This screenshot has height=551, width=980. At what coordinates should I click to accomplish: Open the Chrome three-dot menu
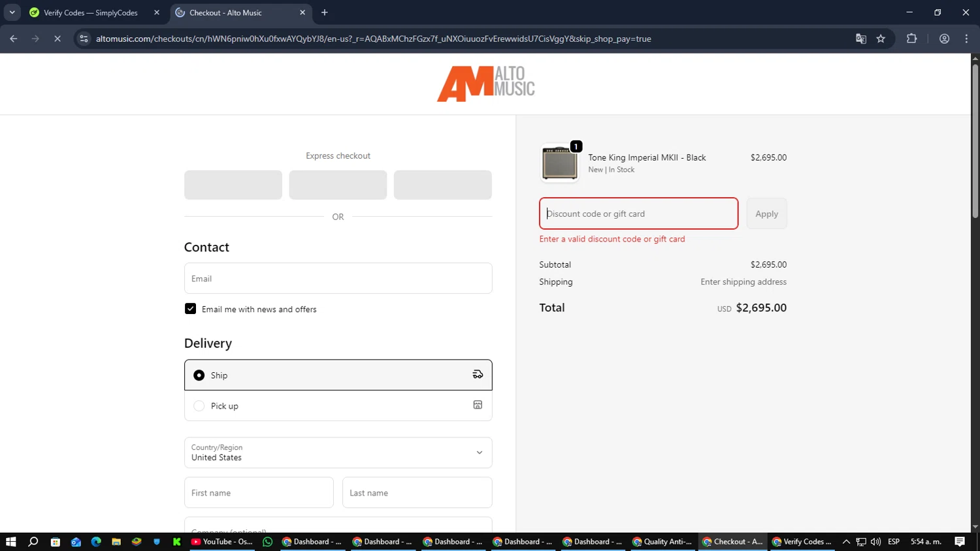[x=966, y=39]
